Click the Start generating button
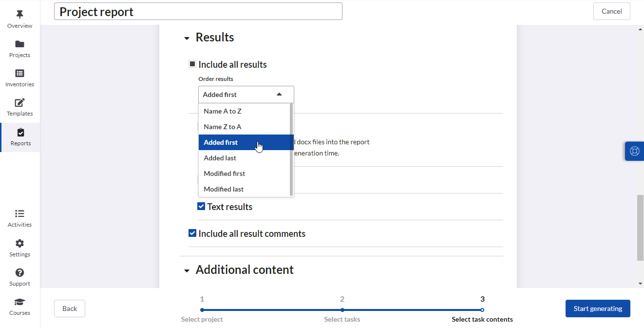The height and width of the screenshot is (328, 644). (598, 309)
